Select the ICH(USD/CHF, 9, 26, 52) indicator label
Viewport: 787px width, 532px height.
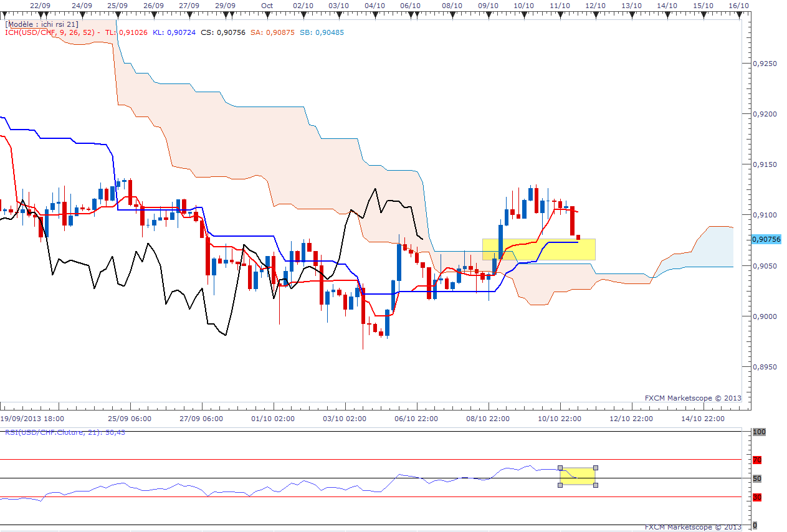[x=50, y=32]
